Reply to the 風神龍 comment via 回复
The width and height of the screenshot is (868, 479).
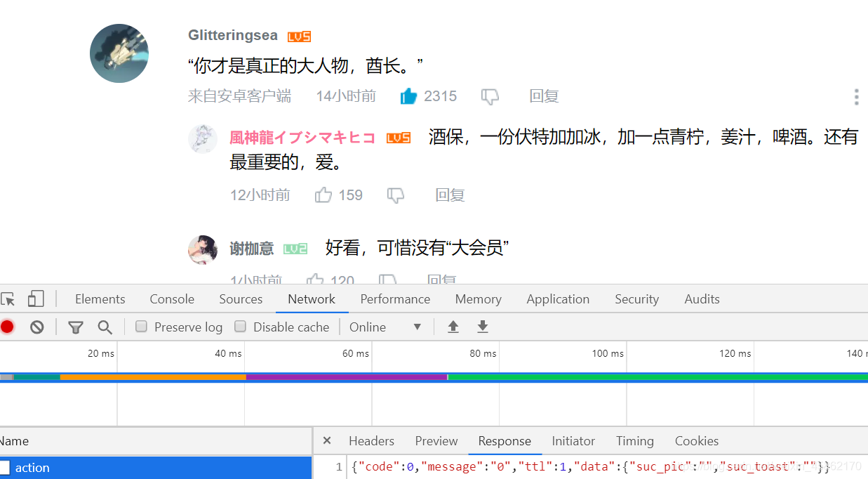point(449,195)
